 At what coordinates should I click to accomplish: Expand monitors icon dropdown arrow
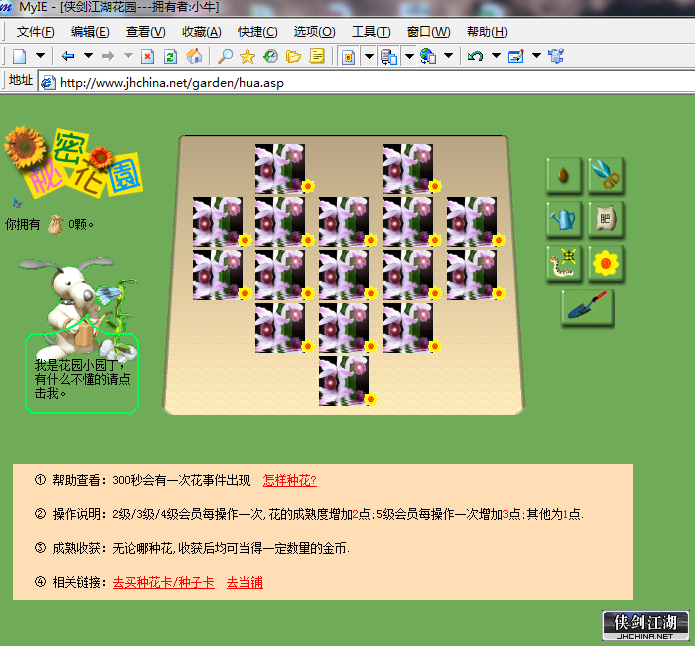410,56
